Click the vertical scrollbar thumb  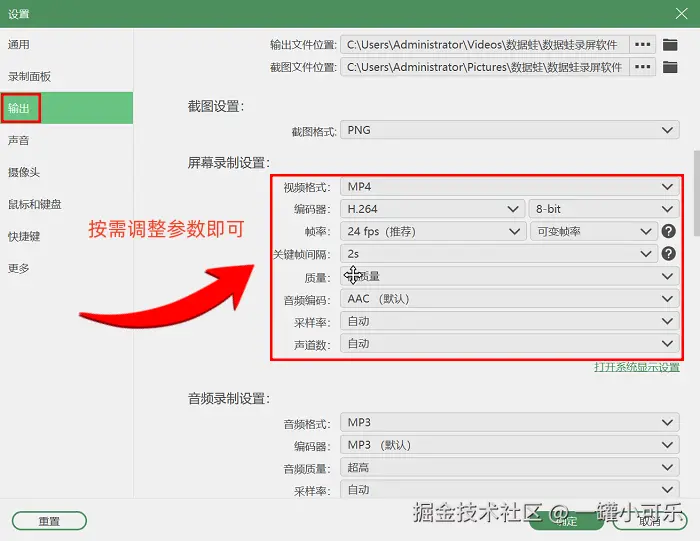click(x=696, y=193)
